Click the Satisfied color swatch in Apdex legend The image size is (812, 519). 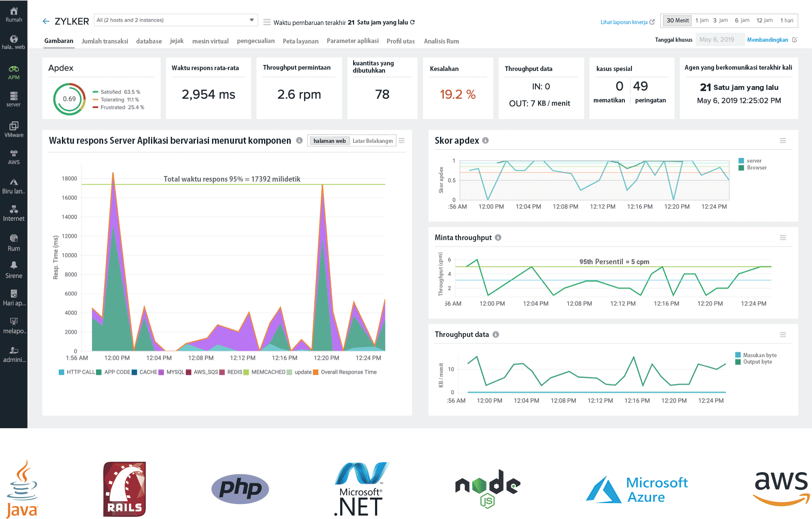[x=95, y=92]
